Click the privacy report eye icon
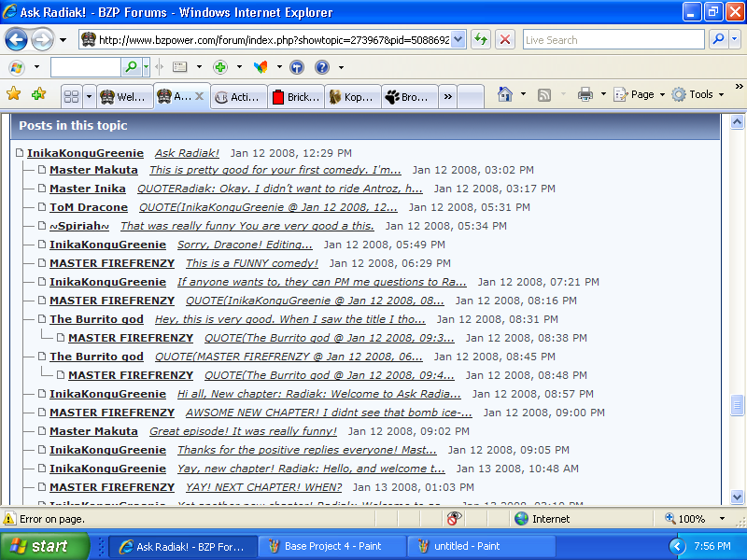The image size is (747, 560). [454, 519]
